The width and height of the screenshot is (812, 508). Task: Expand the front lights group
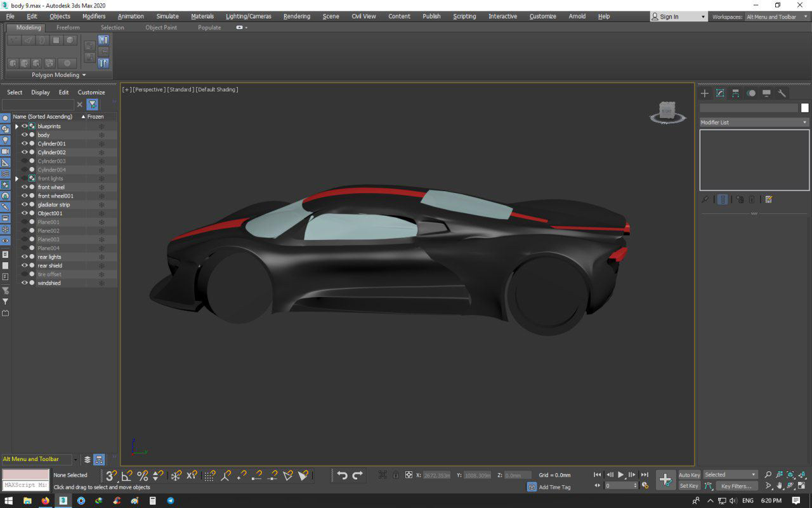tap(16, 178)
